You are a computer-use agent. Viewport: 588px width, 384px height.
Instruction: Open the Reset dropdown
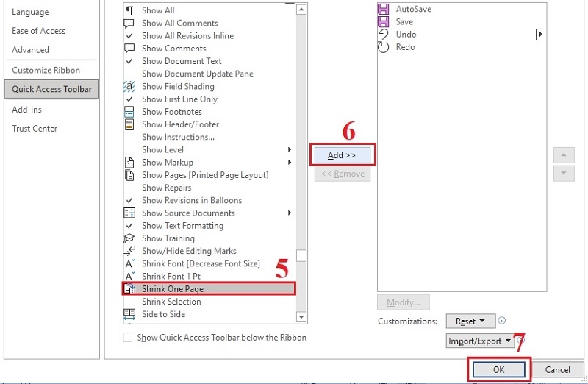[x=470, y=321]
